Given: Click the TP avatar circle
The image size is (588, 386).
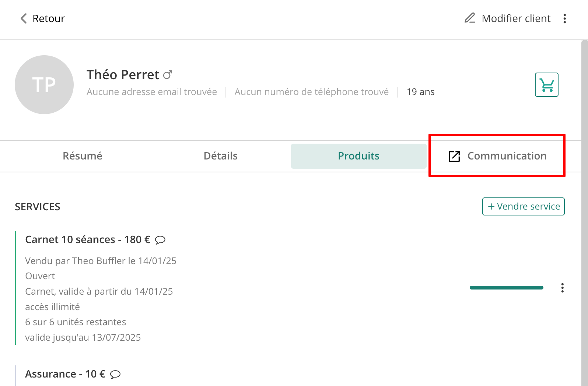Looking at the screenshot, I should pos(44,85).
